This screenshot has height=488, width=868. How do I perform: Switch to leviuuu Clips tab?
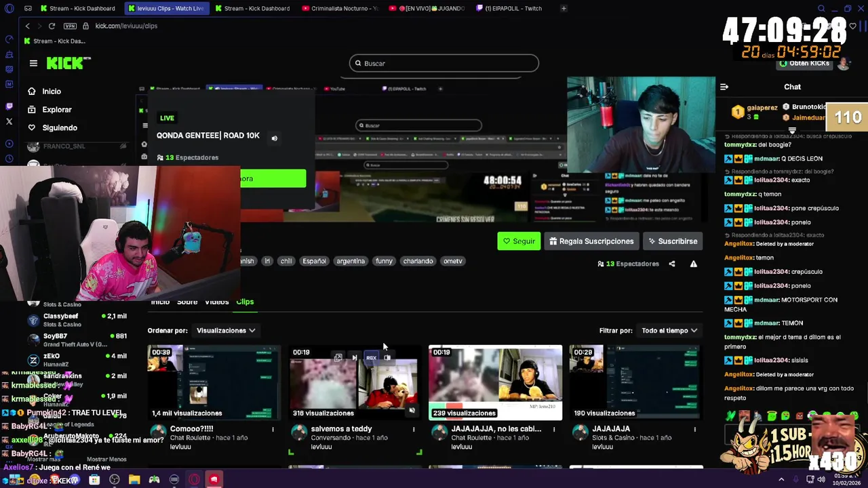pos(165,8)
